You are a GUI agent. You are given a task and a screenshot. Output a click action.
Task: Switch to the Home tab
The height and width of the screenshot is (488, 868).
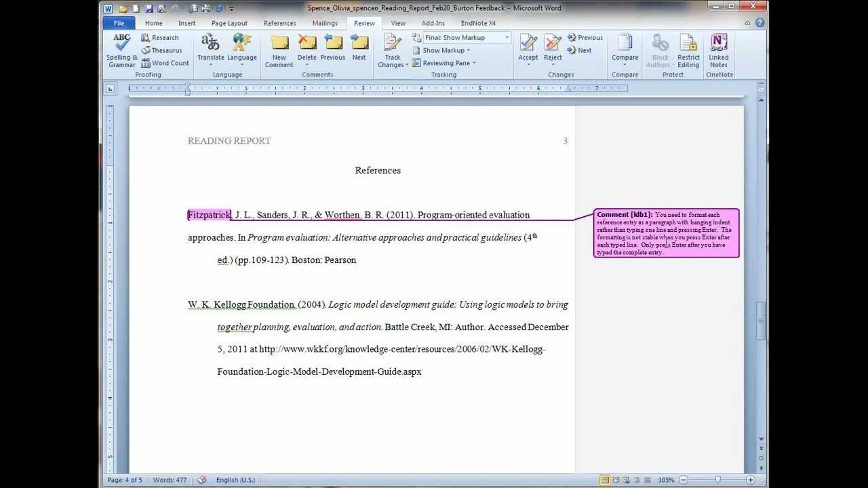154,23
